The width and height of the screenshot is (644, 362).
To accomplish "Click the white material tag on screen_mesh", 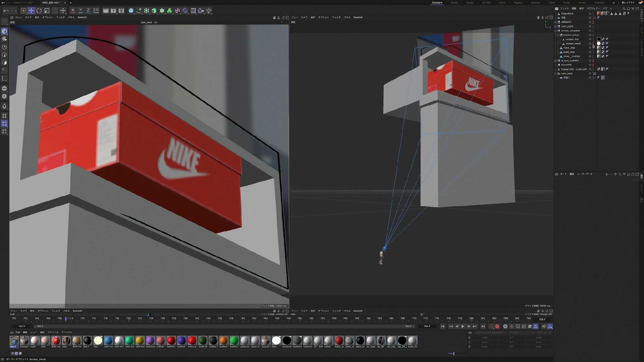I will 599,44.
